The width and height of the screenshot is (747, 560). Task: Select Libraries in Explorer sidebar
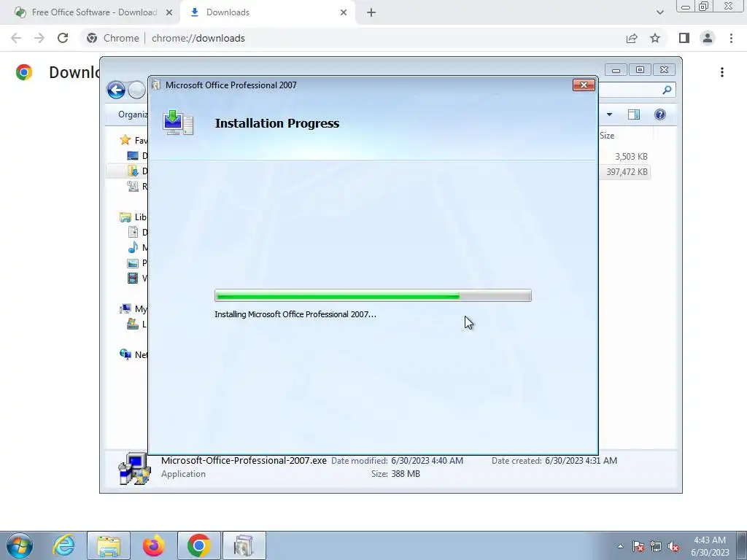point(133,217)
